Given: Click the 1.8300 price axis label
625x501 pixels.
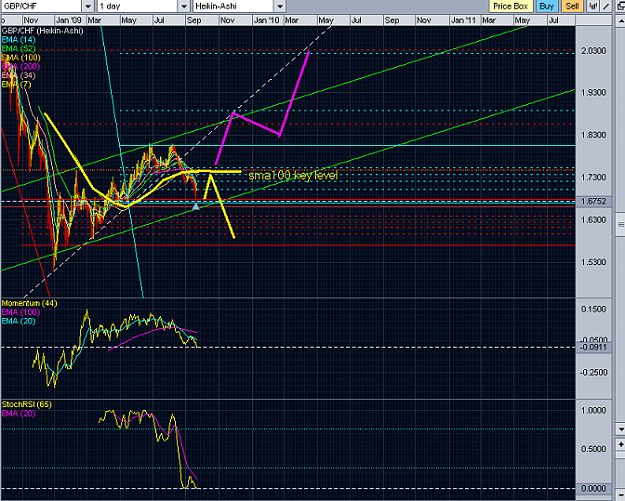Looking at the screenshot, I should point(594,135).
